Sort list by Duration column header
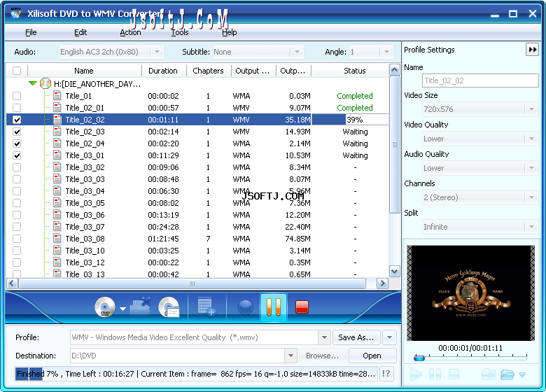546x392 pixels. (x=163, y=71)
